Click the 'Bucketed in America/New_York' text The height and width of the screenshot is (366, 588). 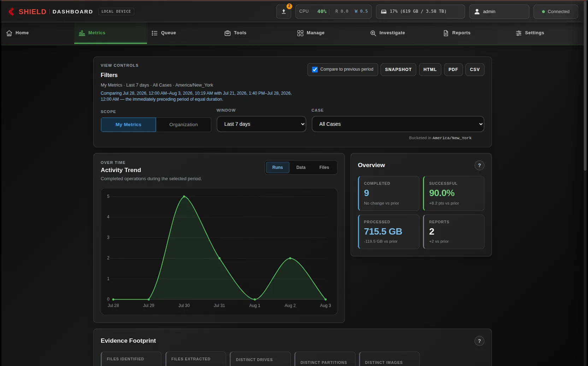[440, 138]
